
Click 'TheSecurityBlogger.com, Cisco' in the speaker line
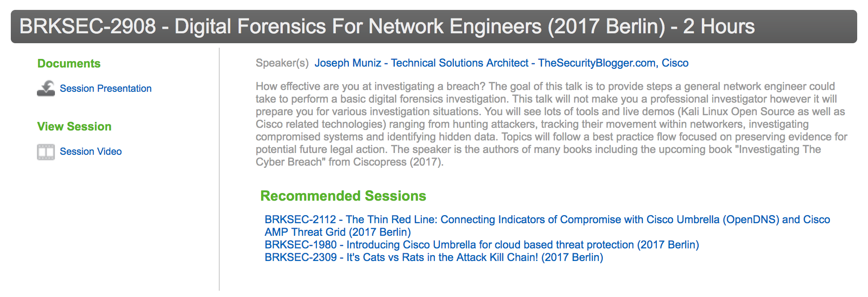click(x=613, y=63)
